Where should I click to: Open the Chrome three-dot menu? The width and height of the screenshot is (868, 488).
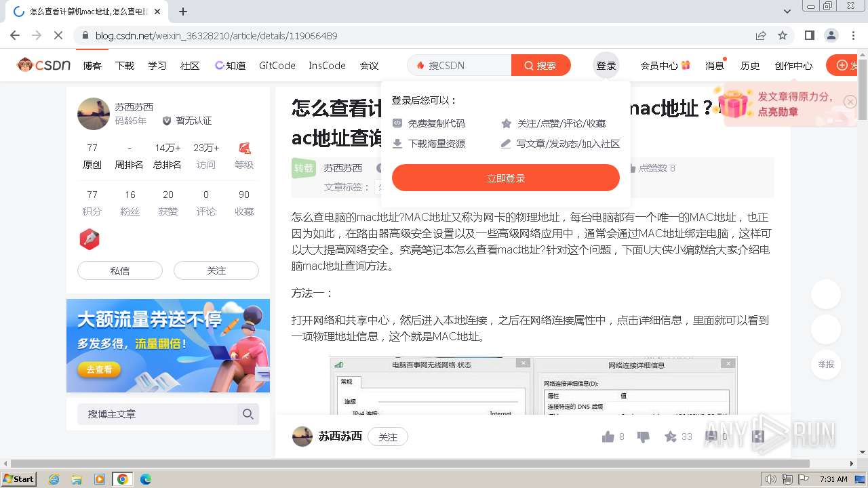853,35
